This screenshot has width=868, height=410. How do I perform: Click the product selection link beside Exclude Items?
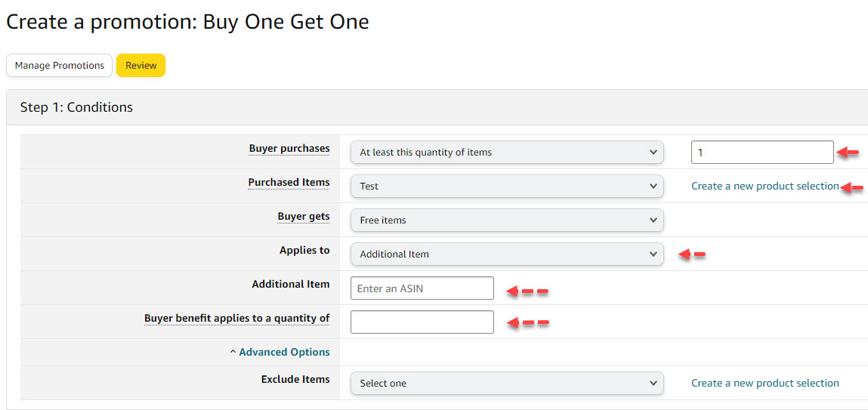tap(765, 383)
